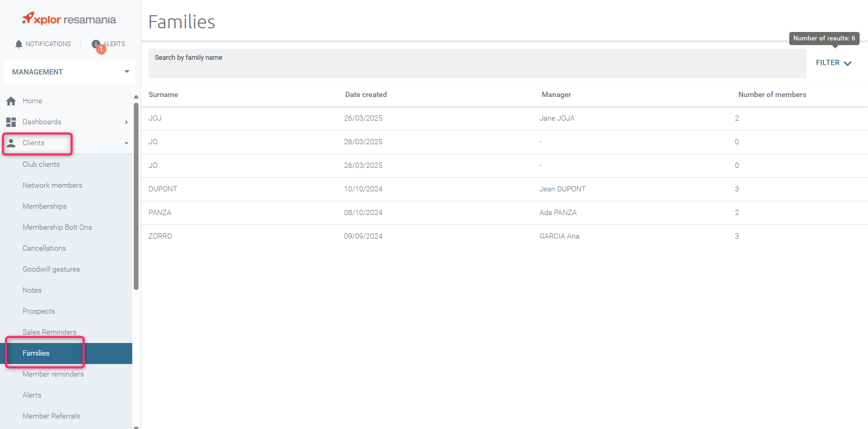
Task: Open the DUPONT family row
Action: tap(504, 189)
